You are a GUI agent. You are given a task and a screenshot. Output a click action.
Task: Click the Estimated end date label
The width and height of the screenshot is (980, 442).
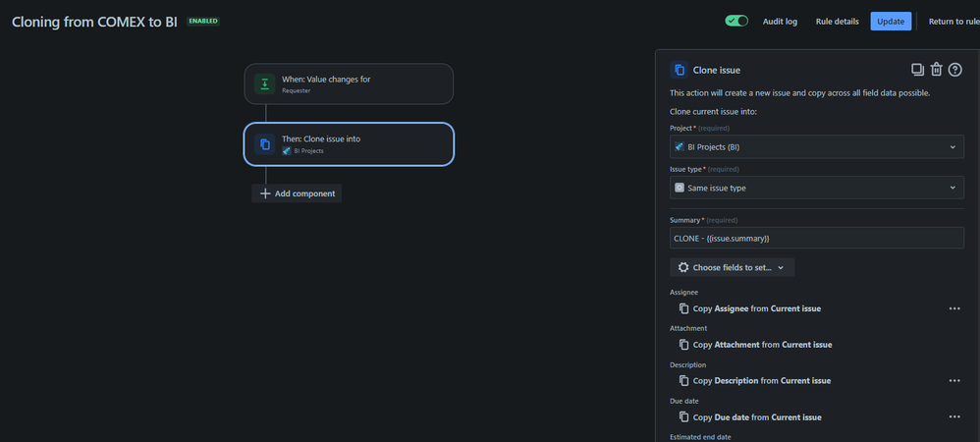pyautogui.click(x=700, y=437)
